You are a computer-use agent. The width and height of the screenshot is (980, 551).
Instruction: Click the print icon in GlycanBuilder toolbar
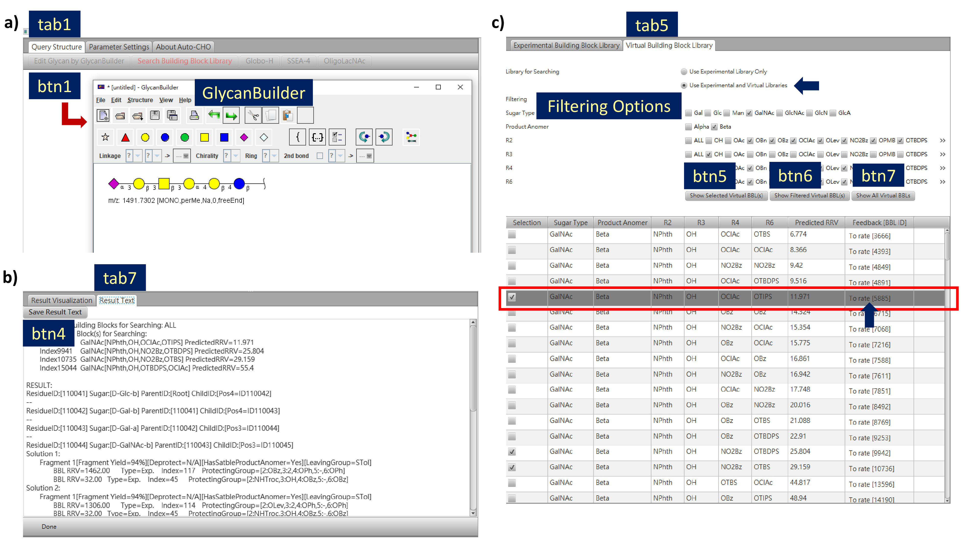click(194, 115)
